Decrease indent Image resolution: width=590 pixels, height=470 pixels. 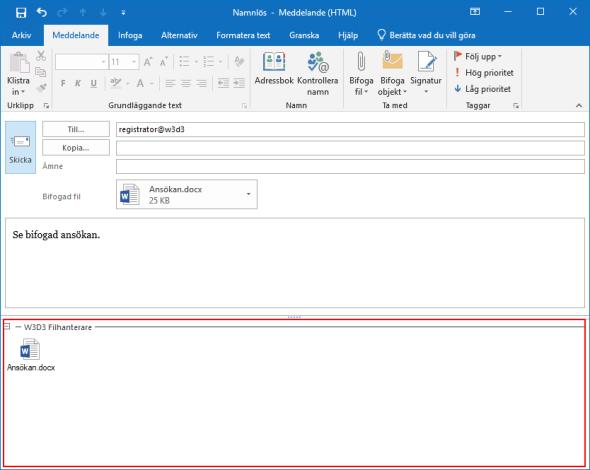tap(223, 83)
